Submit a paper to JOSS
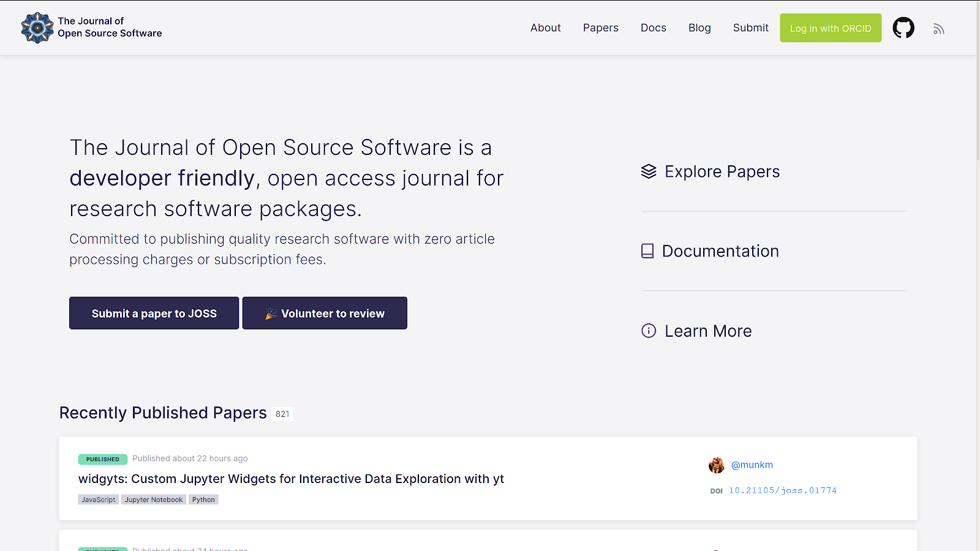 click(x=154, y=313)
